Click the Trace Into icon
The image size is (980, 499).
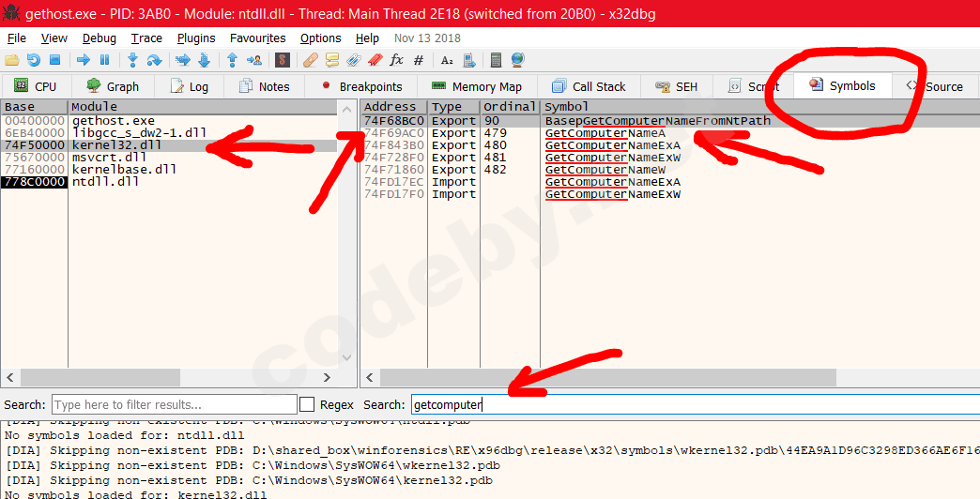click(182, 60)
